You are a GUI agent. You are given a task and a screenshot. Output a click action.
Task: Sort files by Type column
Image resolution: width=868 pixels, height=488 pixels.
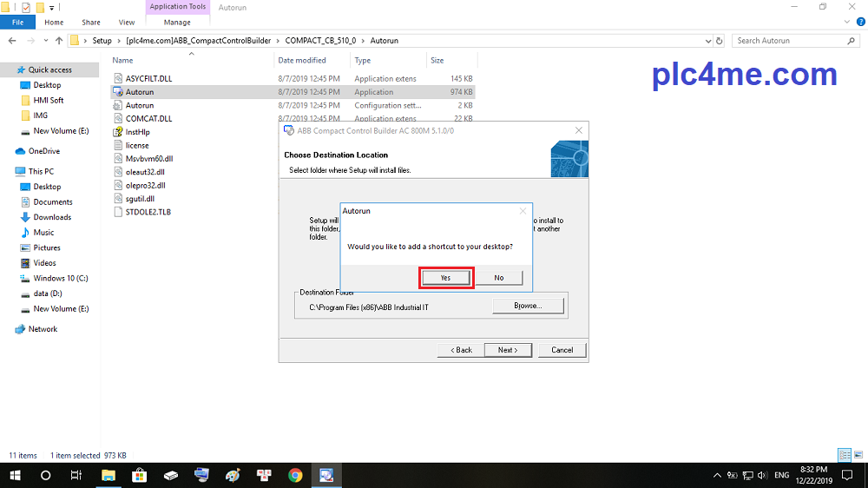coord(363,60)
